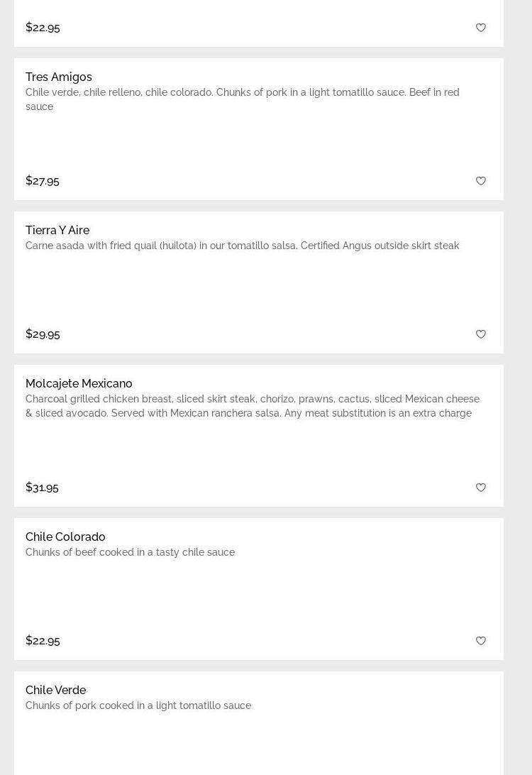
Task: Select the $31.95 Molcajete price
Action: [42, 487]
